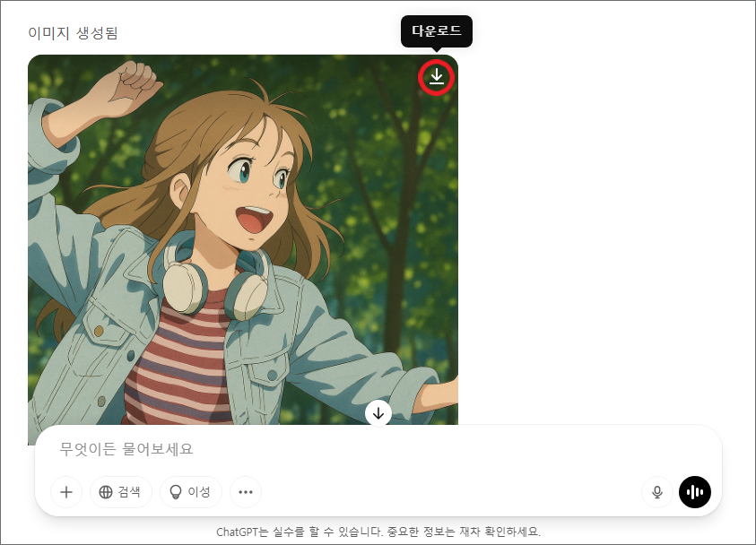
Task: Start dictation with the microphone icon
Action: (657, 492)
